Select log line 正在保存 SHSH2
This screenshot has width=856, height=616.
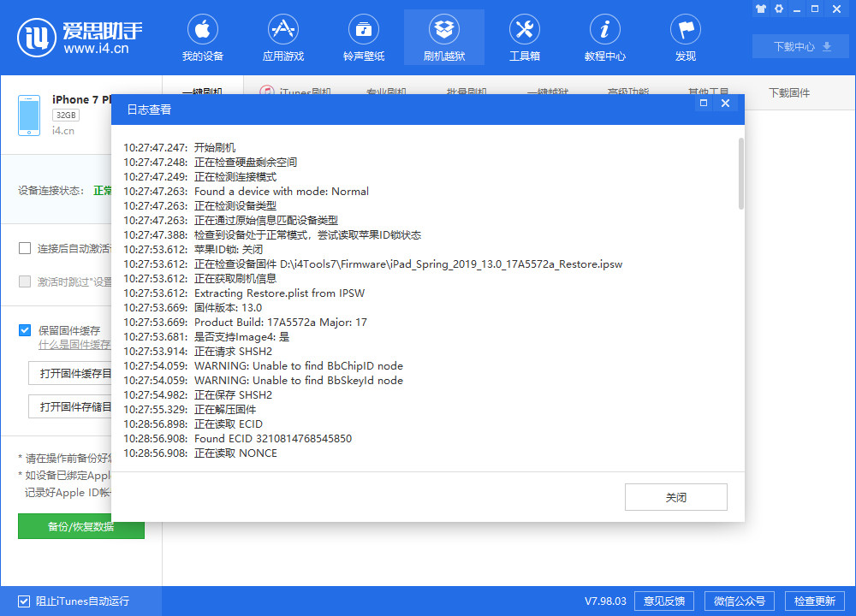coord(198,395)
